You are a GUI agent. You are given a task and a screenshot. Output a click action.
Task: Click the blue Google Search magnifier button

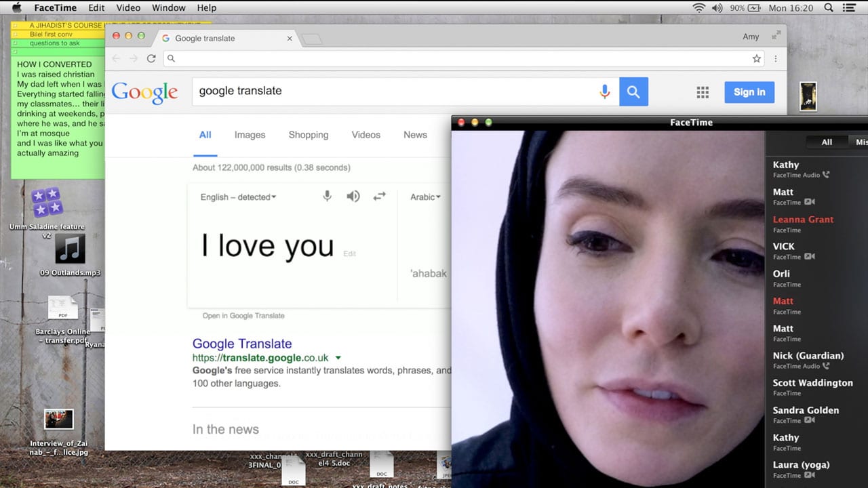point(633,91)
